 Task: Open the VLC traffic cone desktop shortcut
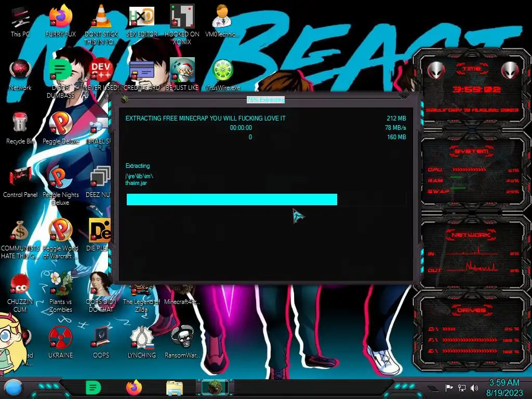click(101, 24)
